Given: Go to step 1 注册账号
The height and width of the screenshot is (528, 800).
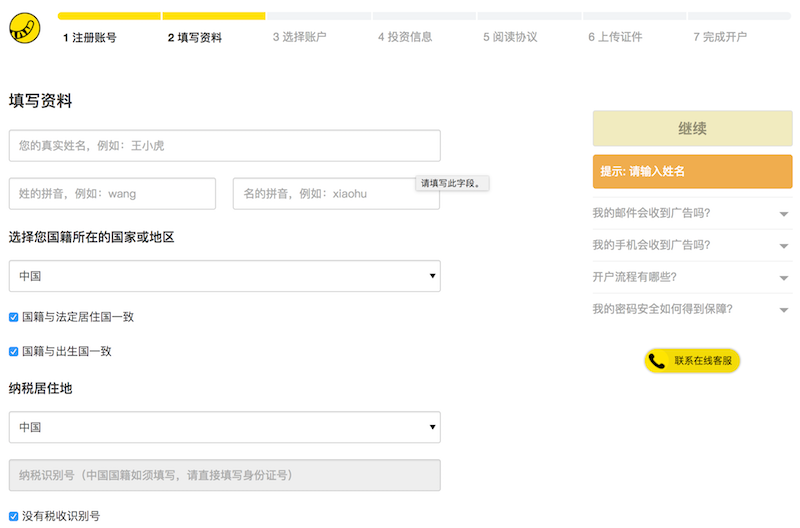Looking at the screenshot, I should pos(90,37).
